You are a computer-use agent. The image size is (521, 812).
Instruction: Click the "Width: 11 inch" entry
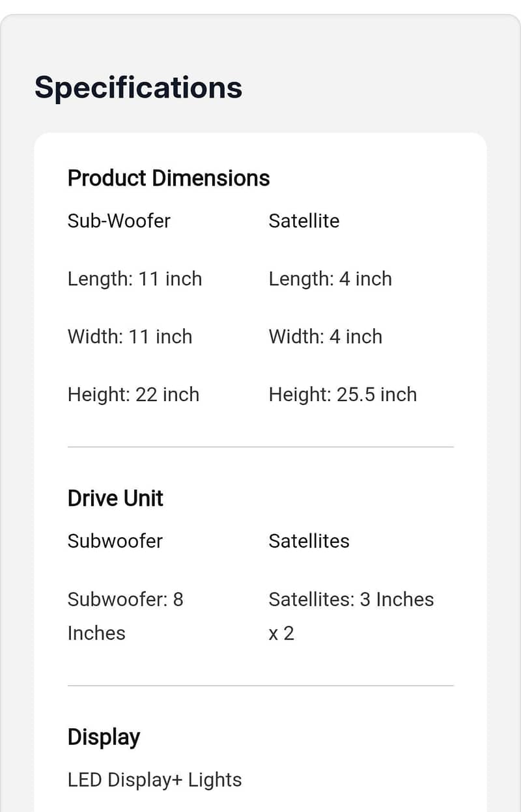(x=130, y=337)
